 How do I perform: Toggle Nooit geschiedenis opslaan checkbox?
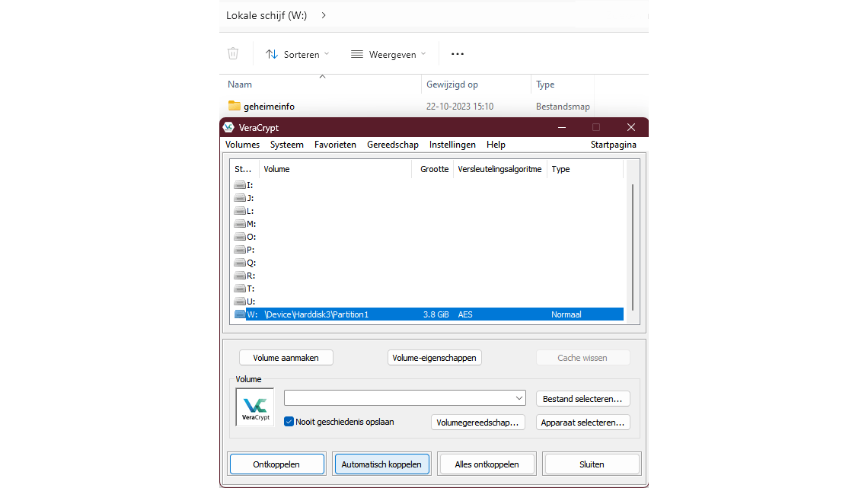coord(289,422)
